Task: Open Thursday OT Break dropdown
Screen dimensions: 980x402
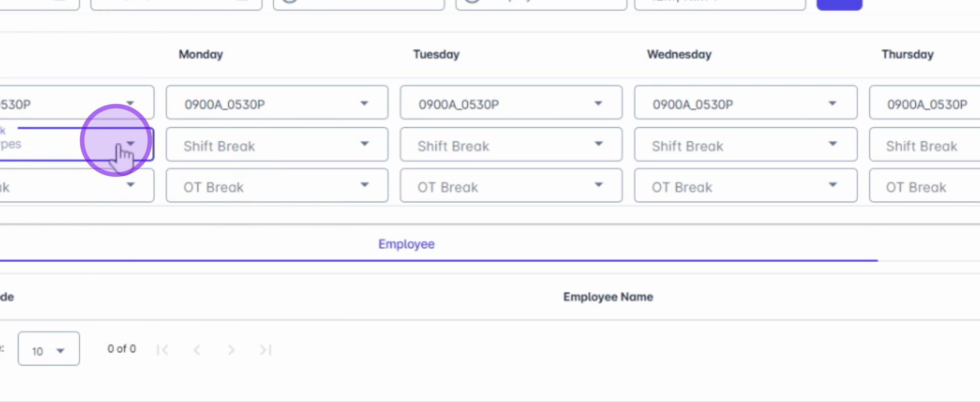Action: coord(925,186)
